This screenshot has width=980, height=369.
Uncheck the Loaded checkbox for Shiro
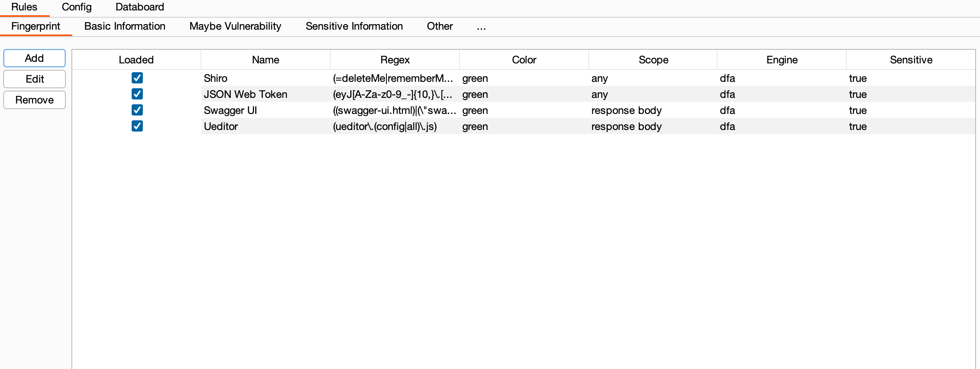click(x=137, y=78)
